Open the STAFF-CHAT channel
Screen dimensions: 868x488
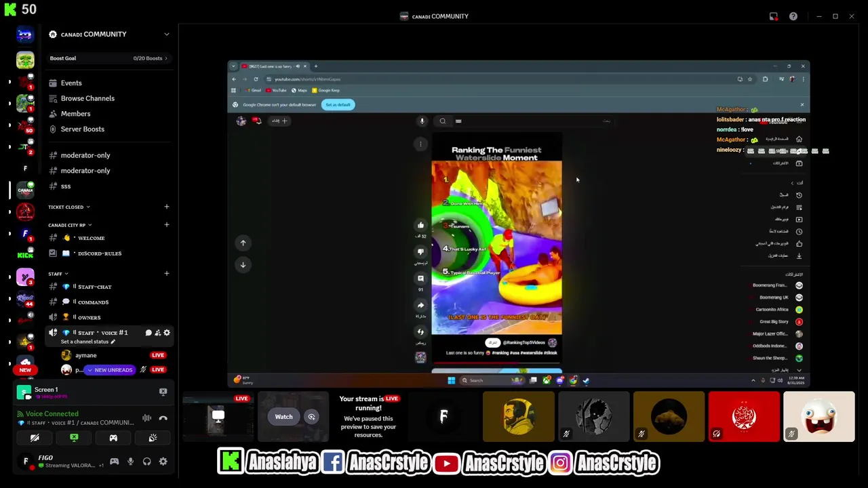(x=94, y=287)
